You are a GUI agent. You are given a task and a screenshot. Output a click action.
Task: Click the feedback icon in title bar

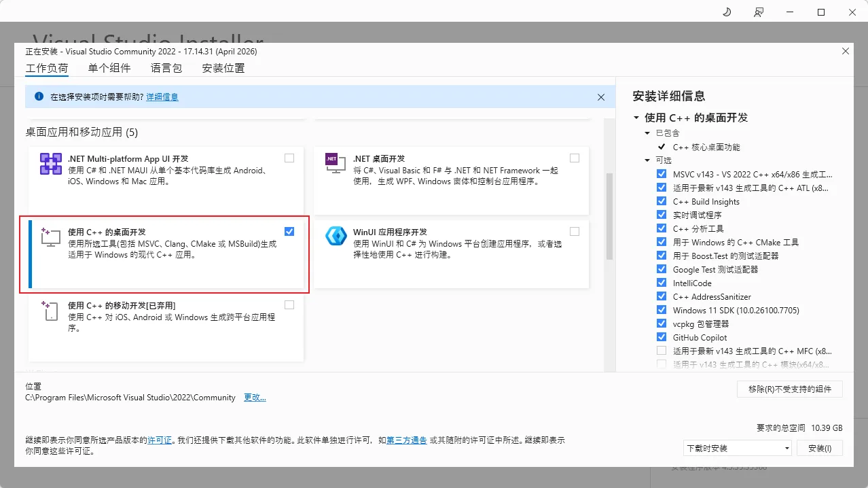[x=759, y=12]
